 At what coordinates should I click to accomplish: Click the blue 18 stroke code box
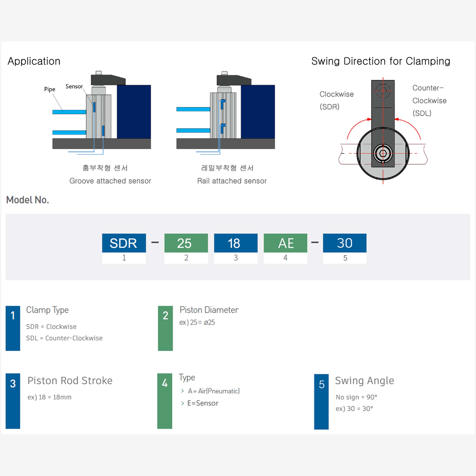[236, 243]
